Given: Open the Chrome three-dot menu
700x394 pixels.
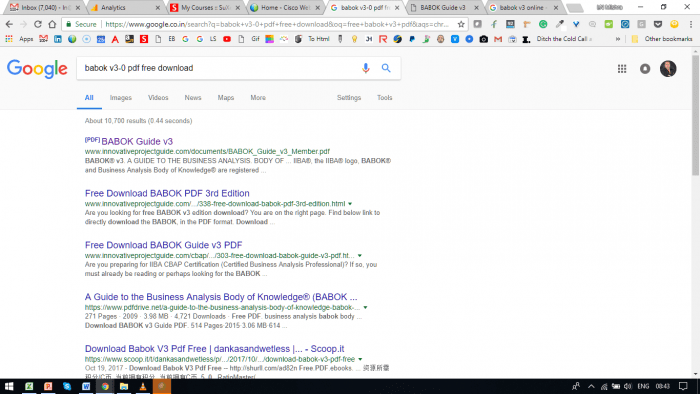Looking at the screenshot, I should tap(691, 24).
